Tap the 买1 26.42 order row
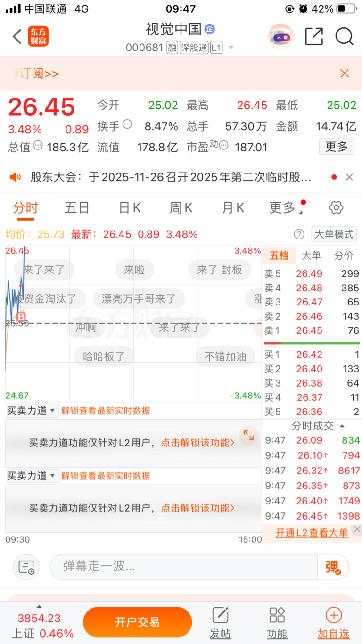This screenshot has height=644, width=362. 312,355
